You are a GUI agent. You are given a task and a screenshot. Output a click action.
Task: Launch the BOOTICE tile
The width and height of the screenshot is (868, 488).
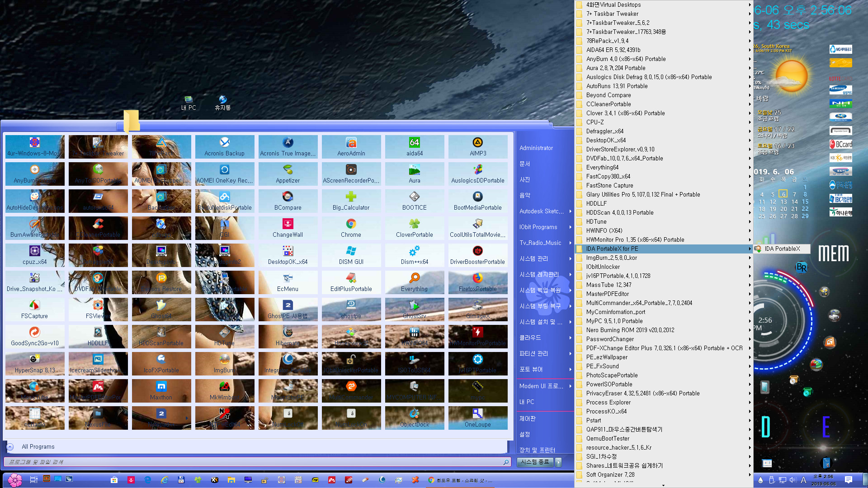415,201
